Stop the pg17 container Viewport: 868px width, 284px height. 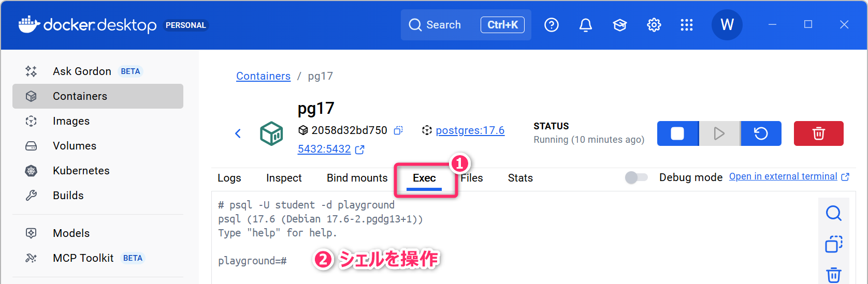coord(677,133)
